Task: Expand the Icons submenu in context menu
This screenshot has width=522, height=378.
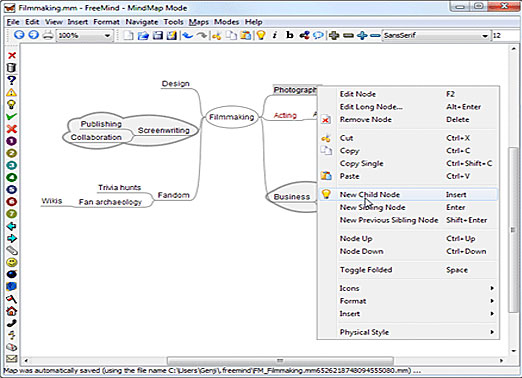Action: point(408,288)
